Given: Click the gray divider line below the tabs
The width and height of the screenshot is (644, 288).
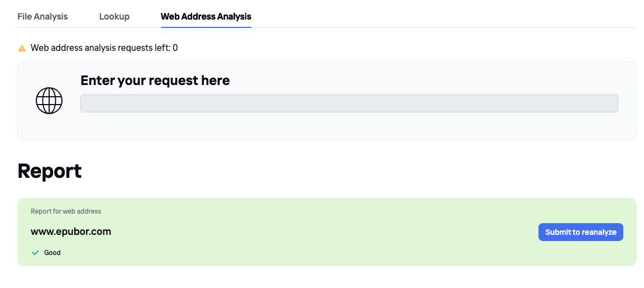Looking at the screenshot, I should point(447,27).
